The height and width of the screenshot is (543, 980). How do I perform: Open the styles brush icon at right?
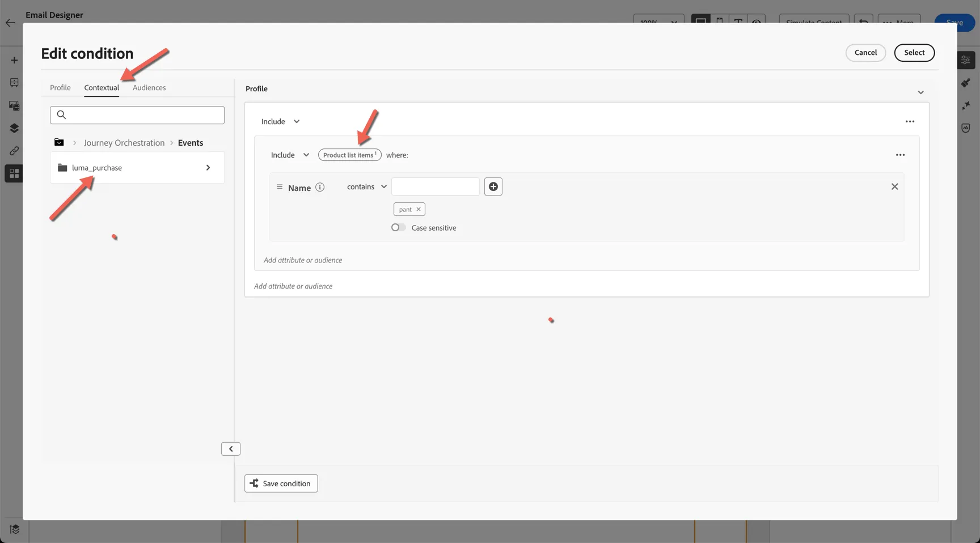click(966, 83)
